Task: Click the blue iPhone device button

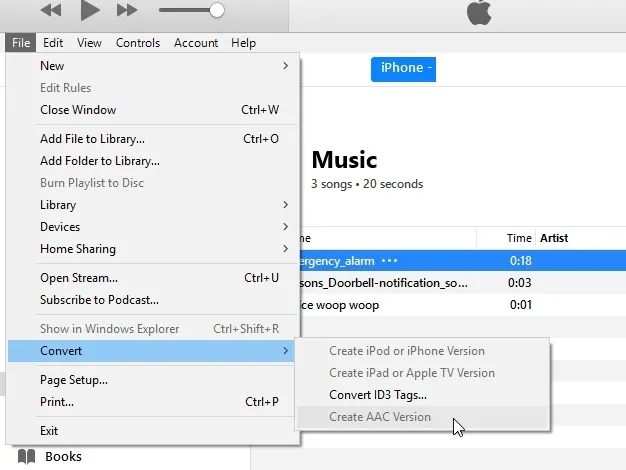Action: [403, 69]
